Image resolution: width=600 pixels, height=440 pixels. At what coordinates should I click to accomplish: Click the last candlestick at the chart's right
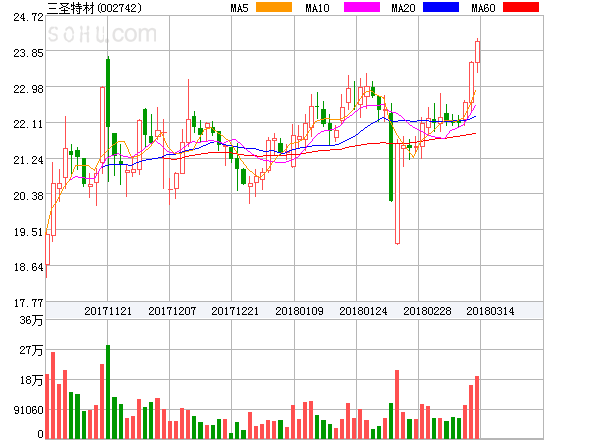click(478, 51)
